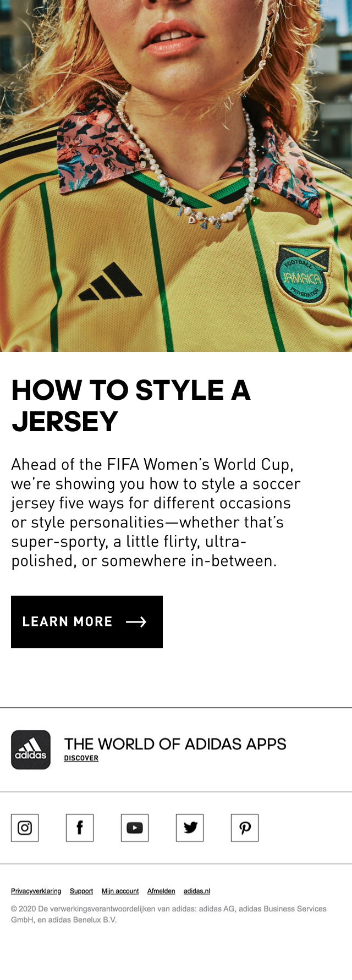Viewport: 352px width, 980px height.
Task: Click Afmelden to unsubscribe
Action: coord(161,891)
